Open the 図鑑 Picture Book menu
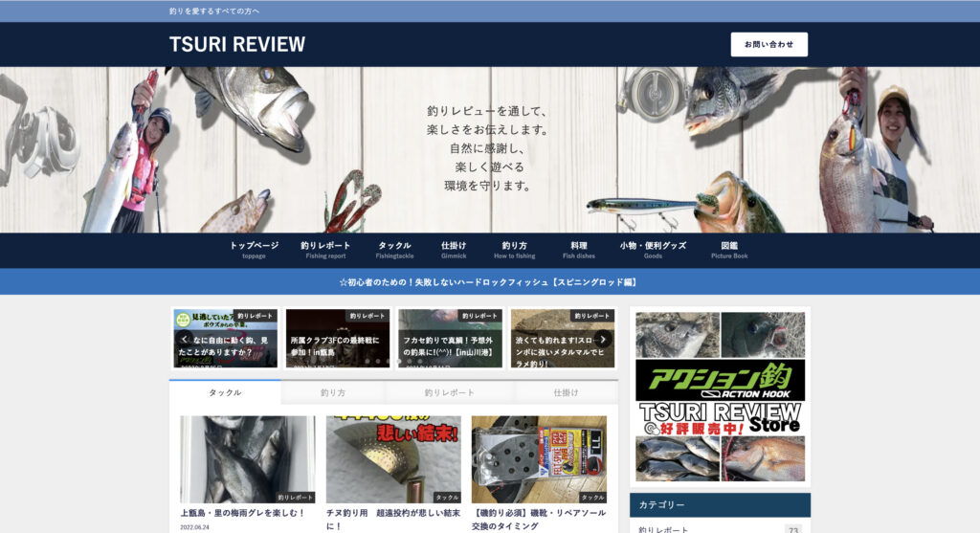The image size is (980, 533). [x=729, y=250]
